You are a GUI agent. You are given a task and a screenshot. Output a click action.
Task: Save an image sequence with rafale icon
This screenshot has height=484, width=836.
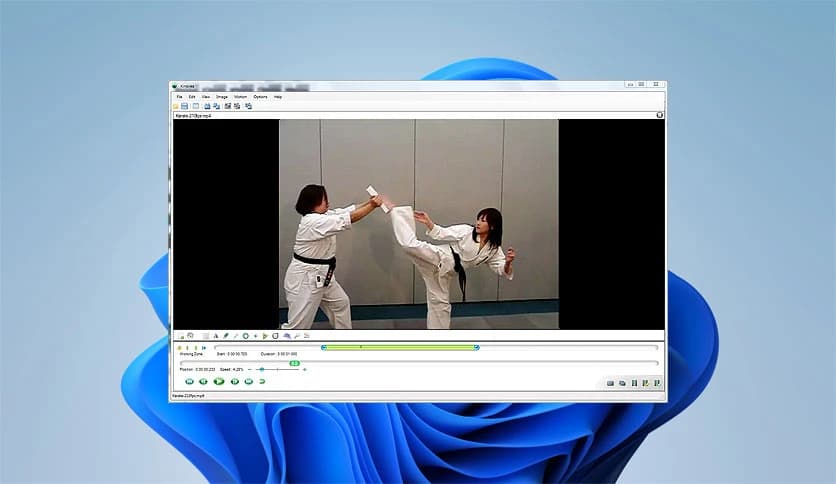[622, 383]
